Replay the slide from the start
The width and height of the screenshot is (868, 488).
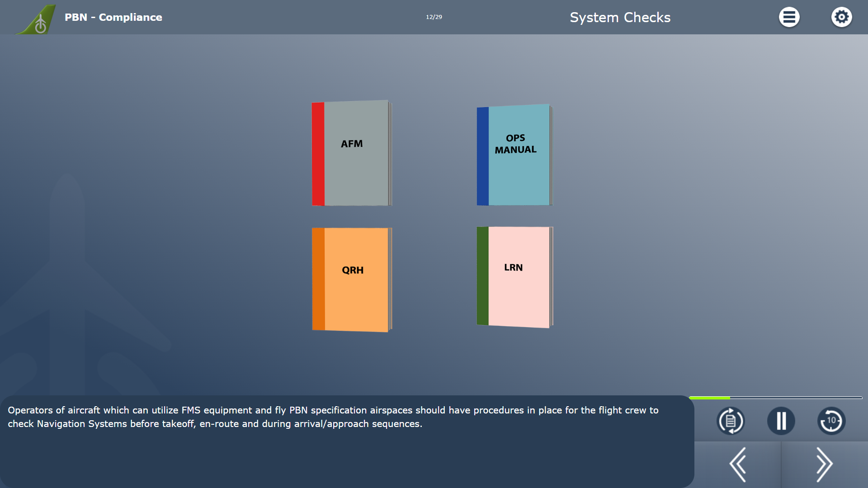[731, 421]
